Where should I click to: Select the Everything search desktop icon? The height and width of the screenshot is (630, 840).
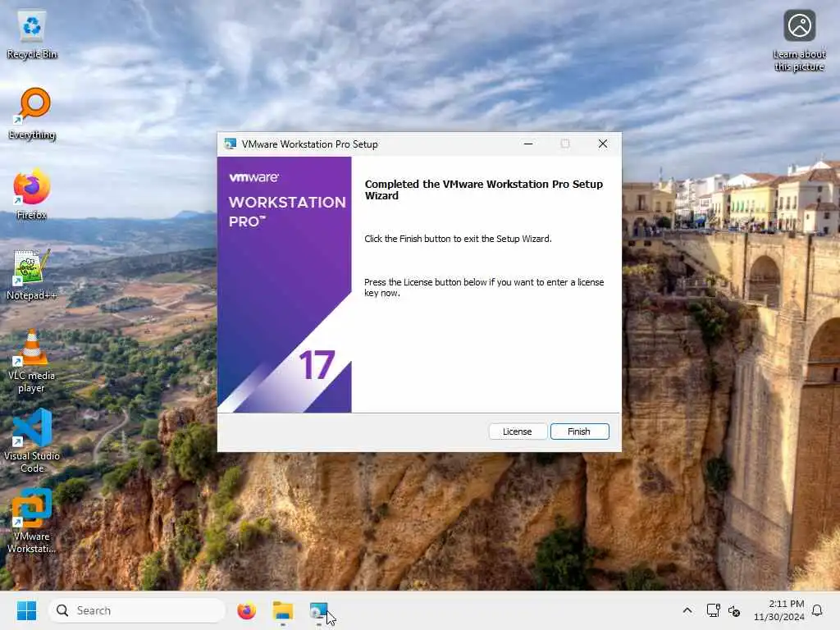point(32,114)
